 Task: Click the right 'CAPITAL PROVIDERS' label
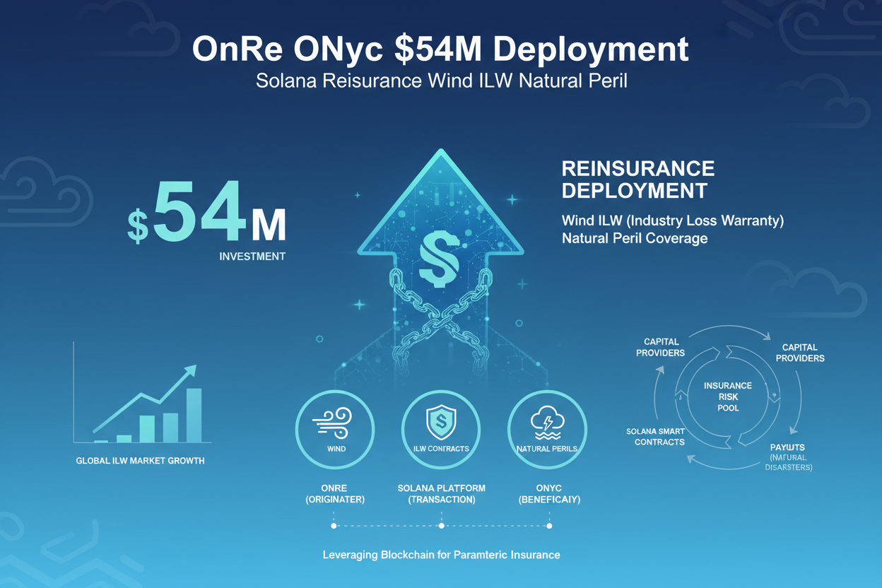[800, 353]
